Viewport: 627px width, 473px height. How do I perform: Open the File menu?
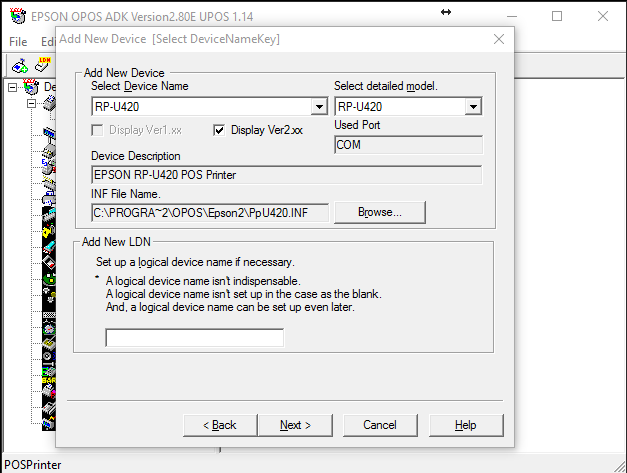pos(18,42)
